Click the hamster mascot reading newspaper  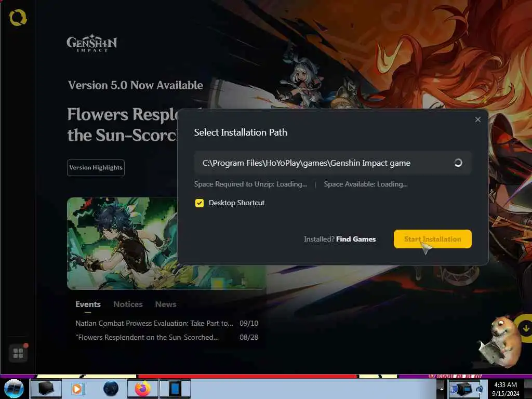point(499,342)
